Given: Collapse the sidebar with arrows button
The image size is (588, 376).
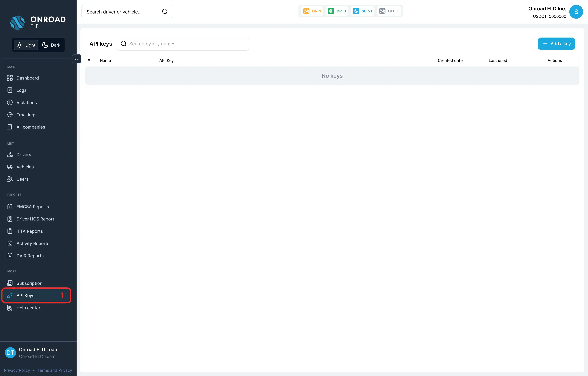Looking at the screenshot, I should 76,59.
